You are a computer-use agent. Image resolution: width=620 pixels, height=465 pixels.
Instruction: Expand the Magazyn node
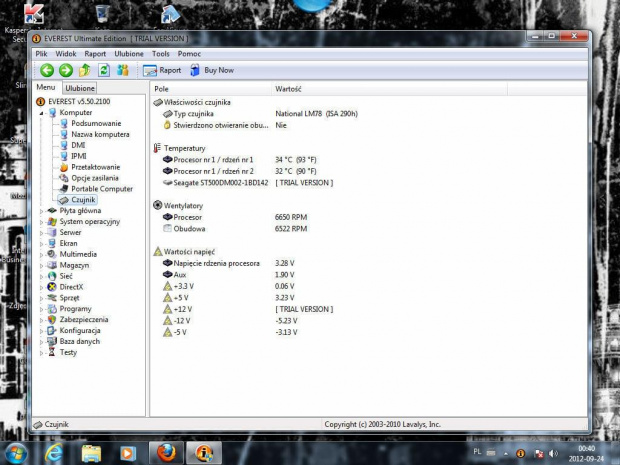point(42,266)
